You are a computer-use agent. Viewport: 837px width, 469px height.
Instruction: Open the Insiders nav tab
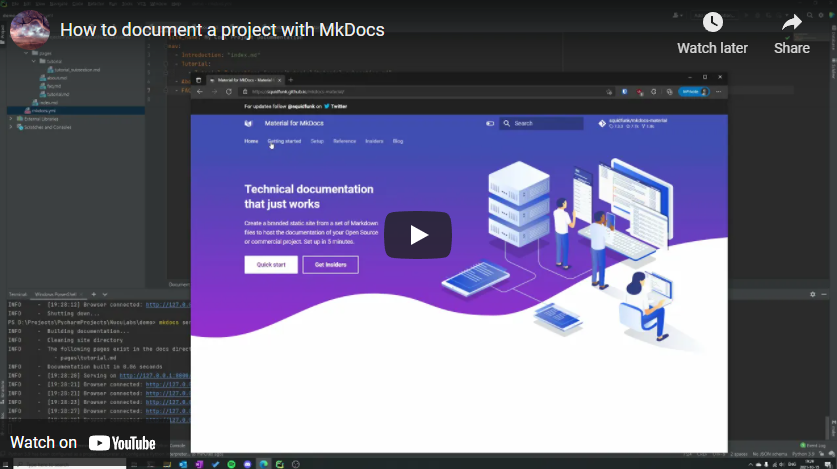click(x=374, y=141)
